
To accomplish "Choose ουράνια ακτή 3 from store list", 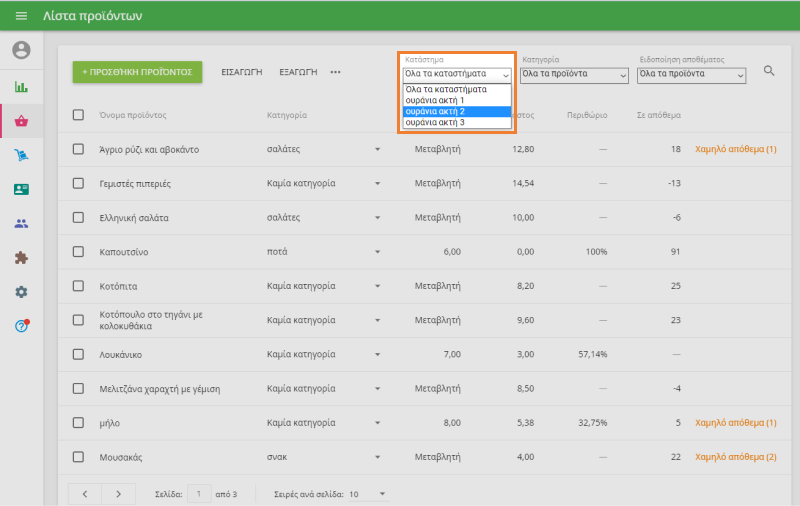I will click(457, 122).
